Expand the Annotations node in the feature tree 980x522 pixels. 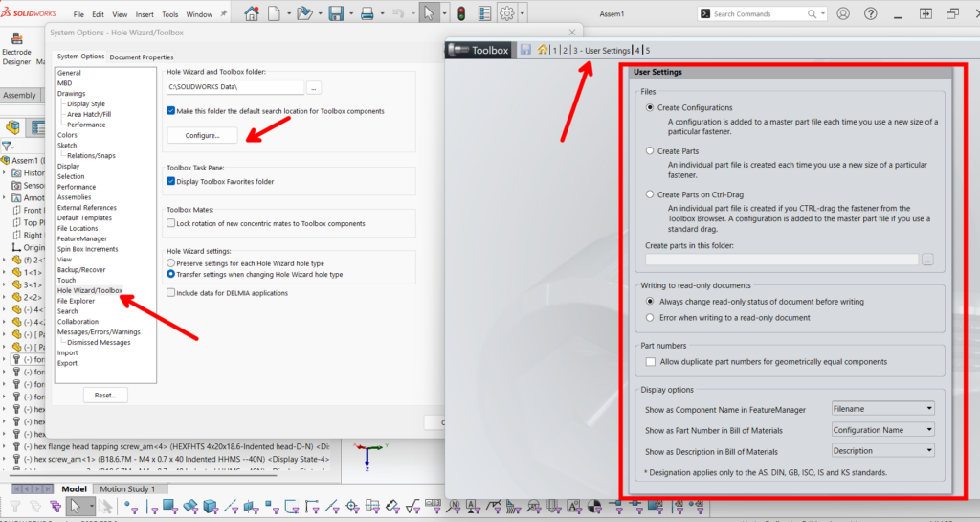pos(5,197)
